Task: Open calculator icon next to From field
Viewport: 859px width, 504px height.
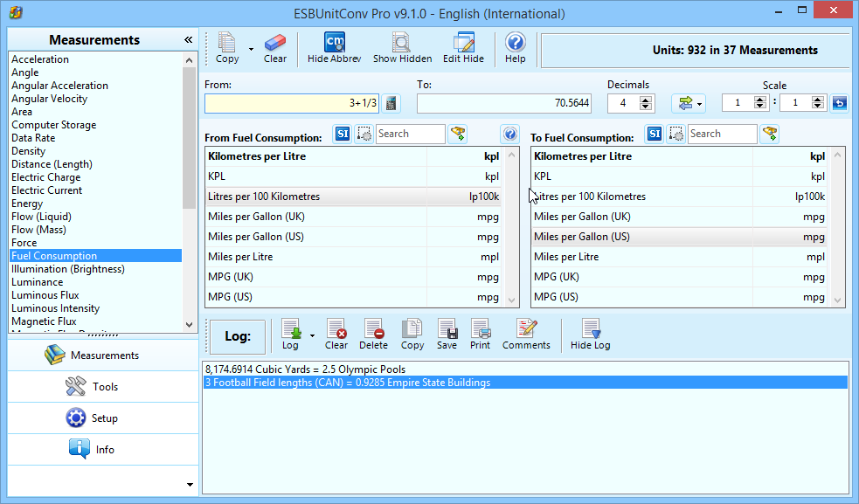Action: 391,103
